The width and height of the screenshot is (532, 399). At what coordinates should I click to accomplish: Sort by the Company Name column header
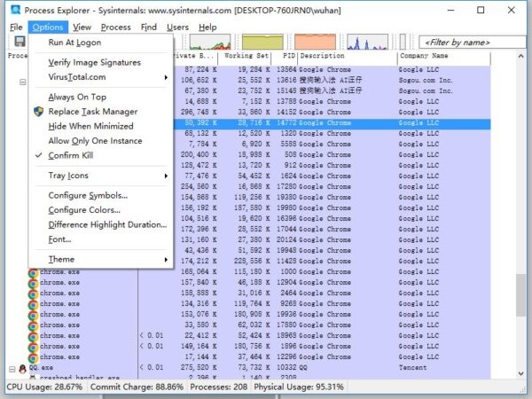point(444,56)
